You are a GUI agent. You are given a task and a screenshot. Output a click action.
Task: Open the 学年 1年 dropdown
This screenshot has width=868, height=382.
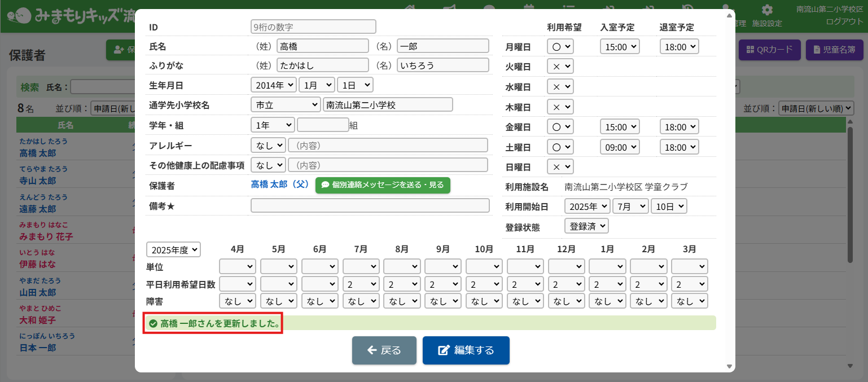click(x=273, y=125)
